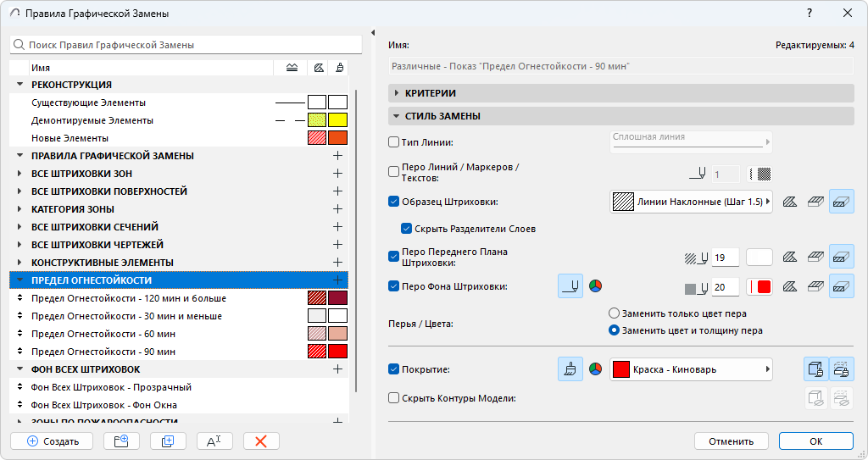This screenshot has height=460, width=868.
Task: Expand the КАТЕГОРИЯ ЗОНЫ group
Action: point(20,208)
